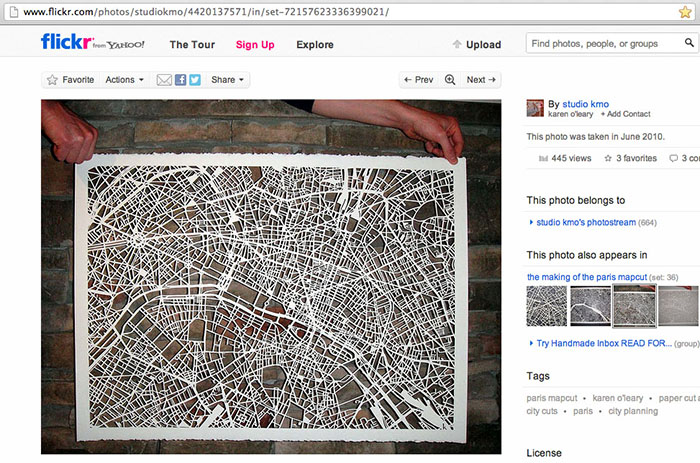Image resolution: width=700 pixels, height=463 pixels.
Task: Open The Tour menu item
Action: coord(192,44)
